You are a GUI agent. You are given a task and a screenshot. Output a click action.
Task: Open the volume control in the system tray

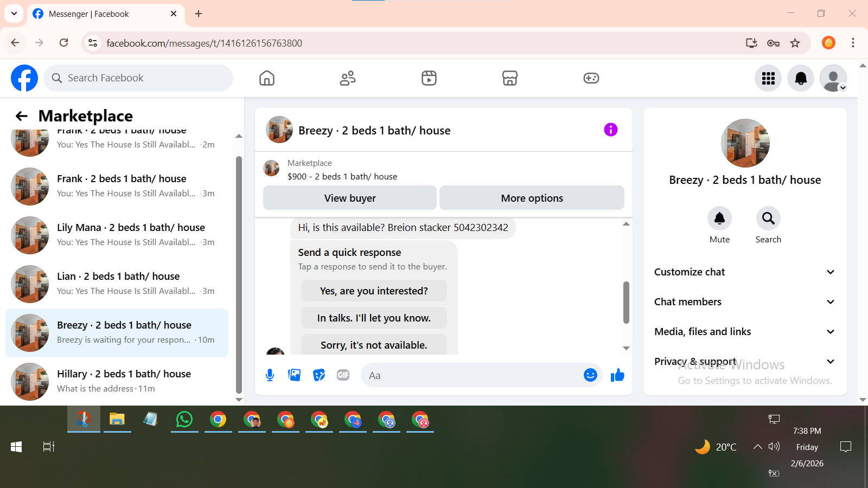point(774,446)
